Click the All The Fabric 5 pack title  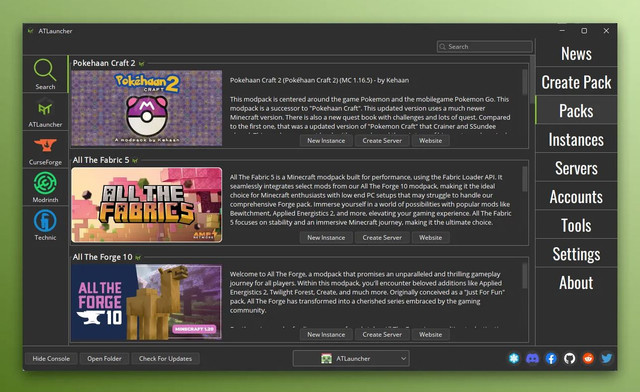click(101, 160)
